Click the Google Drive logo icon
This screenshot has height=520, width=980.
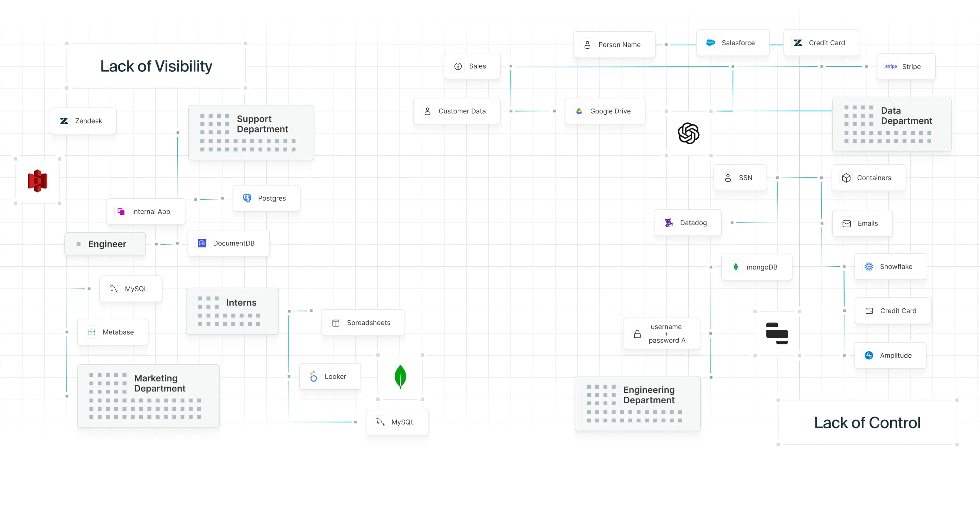[x=579, y=111]
